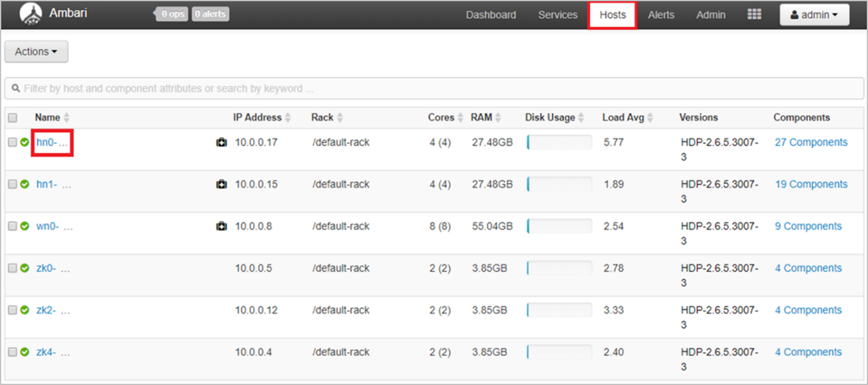The width and height of the screenshot is (868, 385).
Task: Open the Actions dropdown
Action: click(35, 51)
